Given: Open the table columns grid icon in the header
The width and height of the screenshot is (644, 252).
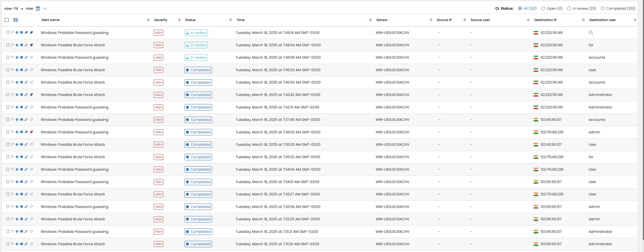Looking at the screenshot, I should pyautogui.click(x=15, y=20).
